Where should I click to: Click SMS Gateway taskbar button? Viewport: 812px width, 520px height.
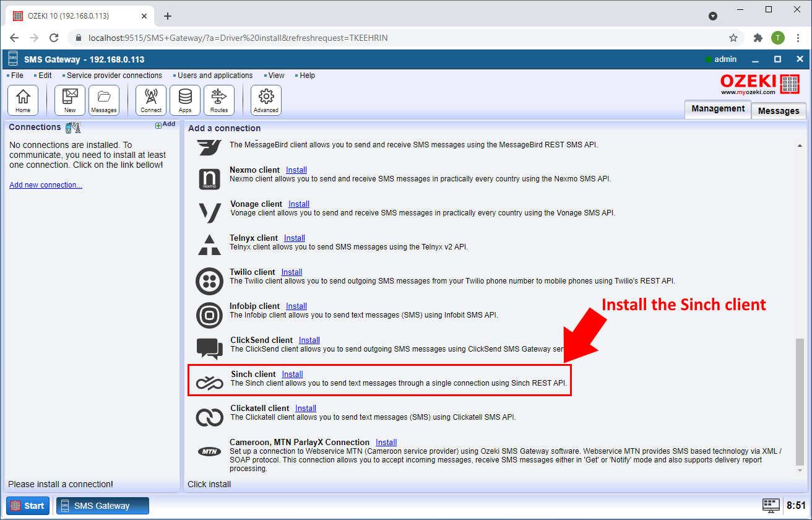pos(103,505)
